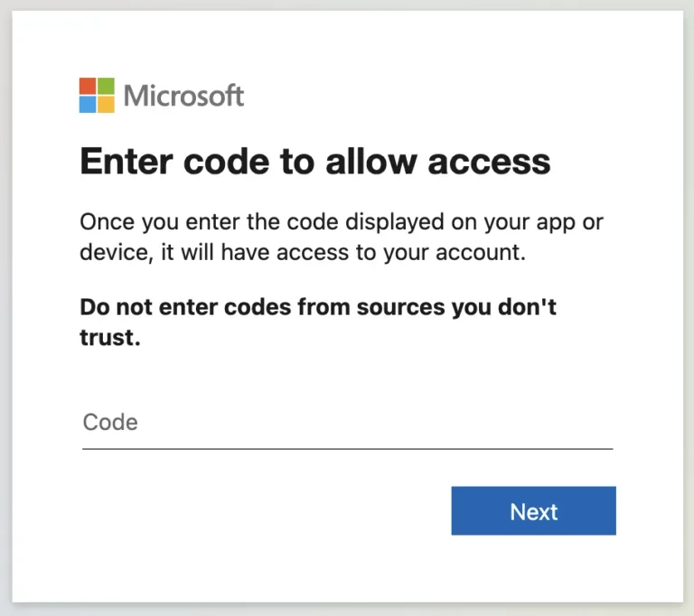The image size is (694, 616).
Task: Click the "Code" placeholder text
Action: [110, 422]
